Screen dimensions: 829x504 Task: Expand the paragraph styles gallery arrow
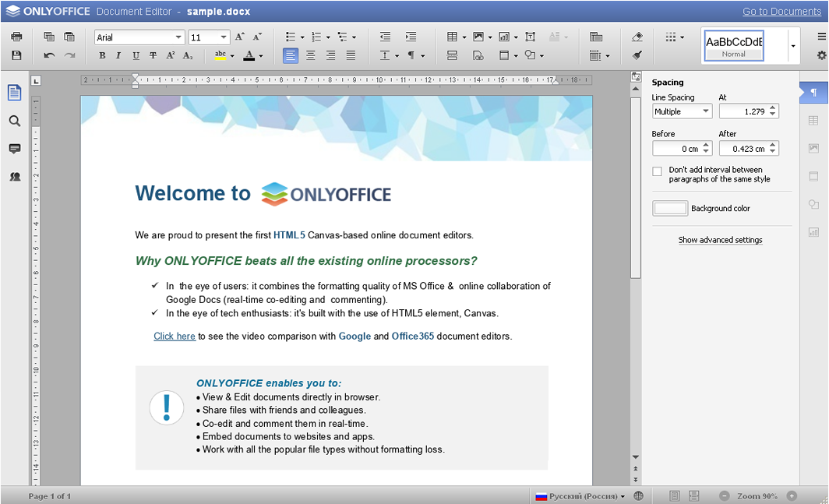coord(792,46)
